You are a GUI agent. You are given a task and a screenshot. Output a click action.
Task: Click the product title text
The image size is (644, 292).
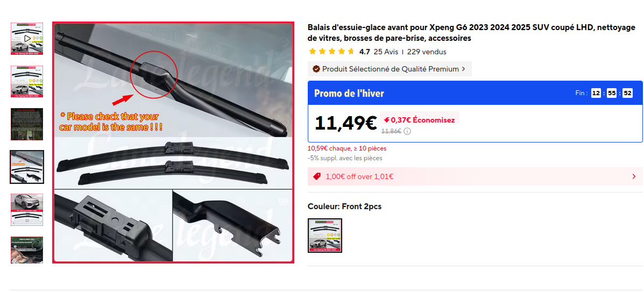pyautogui.click(x=471, y=33)
